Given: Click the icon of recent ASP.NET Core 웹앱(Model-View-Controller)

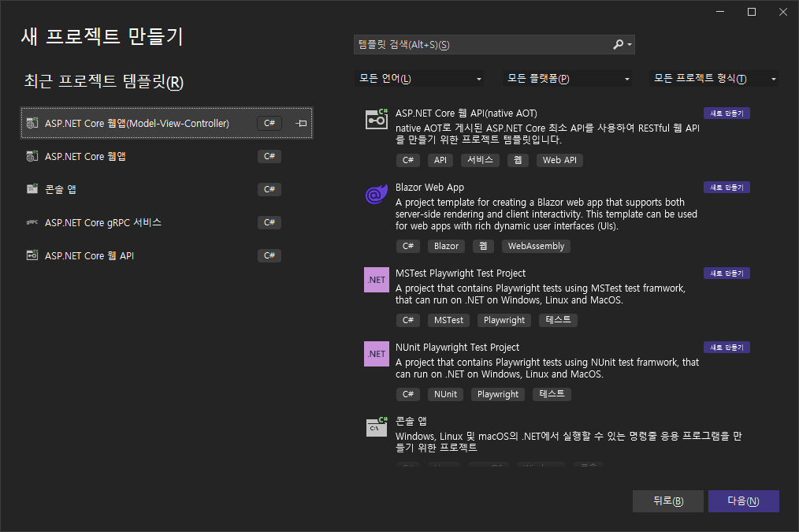Looking at the screenshot, I should [32, 123].
